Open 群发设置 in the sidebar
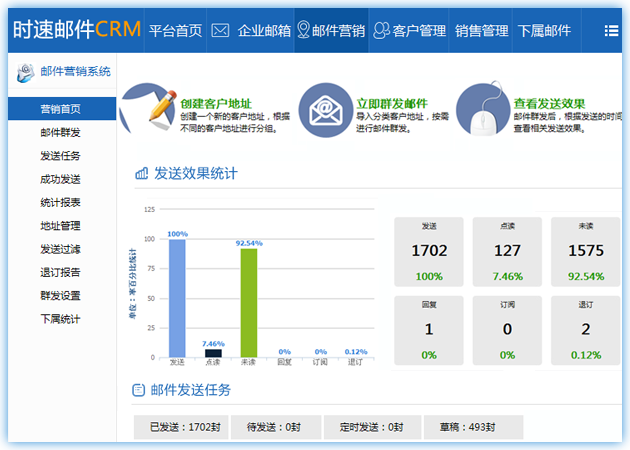Viewport: 630px width, 450px height. click(60, 296)
